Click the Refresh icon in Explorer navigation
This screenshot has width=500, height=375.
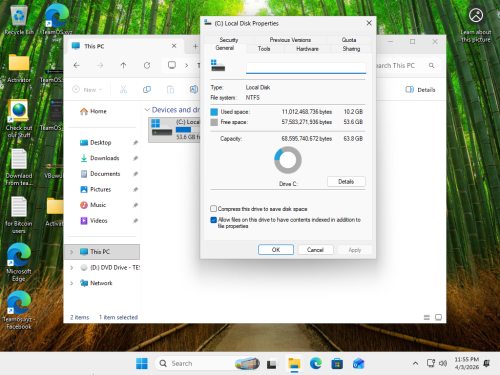tap(147, 65)
